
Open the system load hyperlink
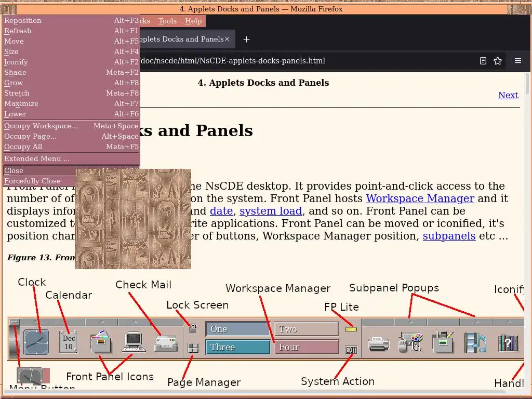point(271,211)
